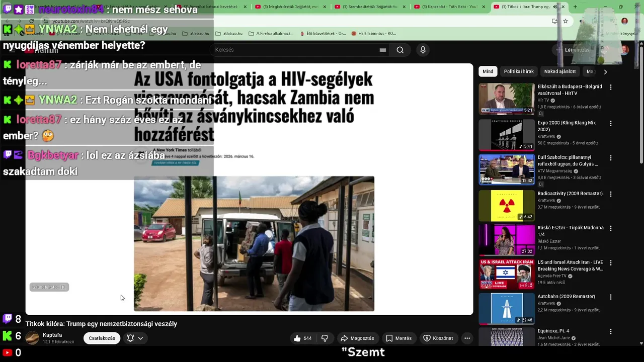Click the Ráskó Eszter channel name
The width and height of the screenshot is (644, 362).
pyautogui.click(x=549, y=241)
